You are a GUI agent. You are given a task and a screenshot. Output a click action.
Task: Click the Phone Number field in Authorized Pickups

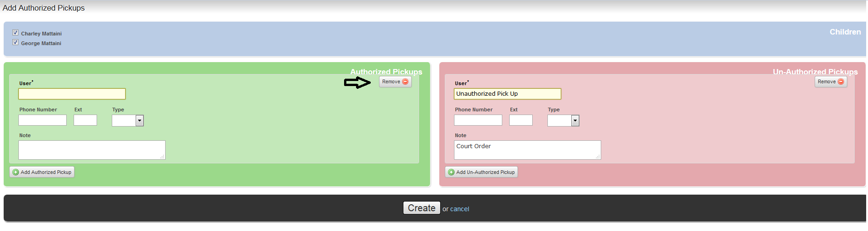pyautogui.click(x=42, y=120)
